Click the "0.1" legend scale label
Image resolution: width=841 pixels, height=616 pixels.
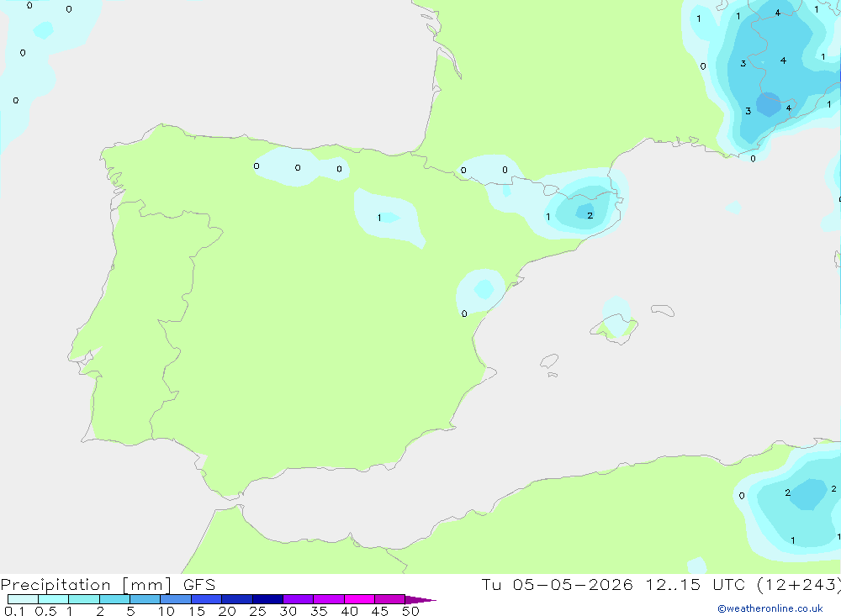tap(14, 611)
